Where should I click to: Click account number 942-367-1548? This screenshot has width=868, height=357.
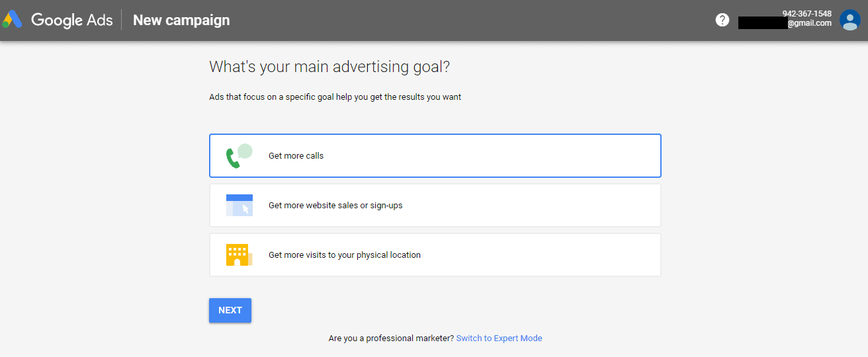(806, 14)
